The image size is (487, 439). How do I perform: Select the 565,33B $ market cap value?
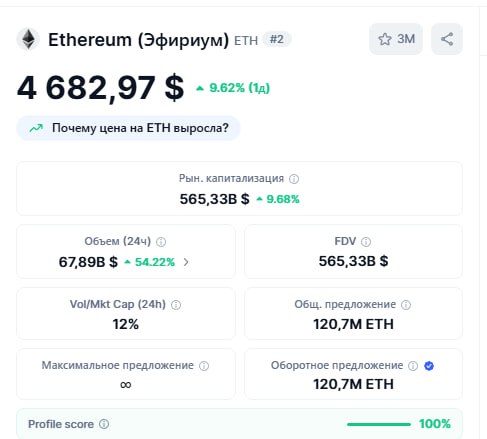[214, 199]
